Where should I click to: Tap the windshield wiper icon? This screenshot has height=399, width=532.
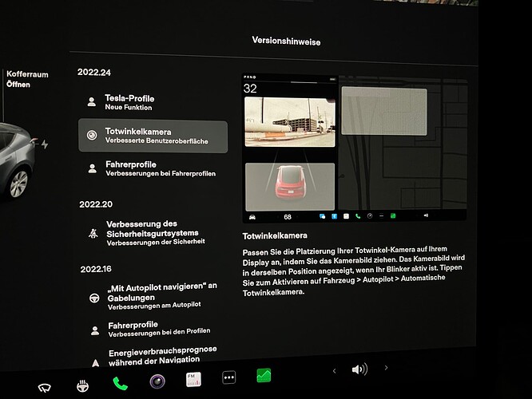point(45,388)
